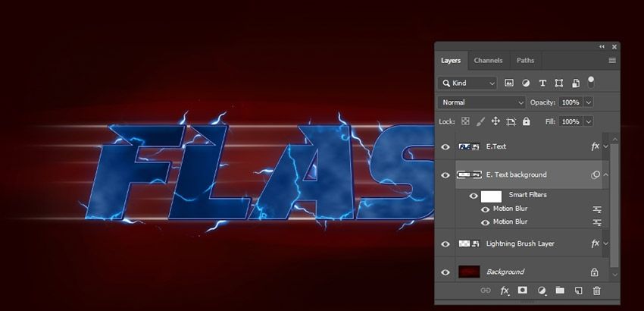This screenshot has height=311, width=644.
Task: Select the E.Text layer thumbnail
Action: [x=469, y=146]
